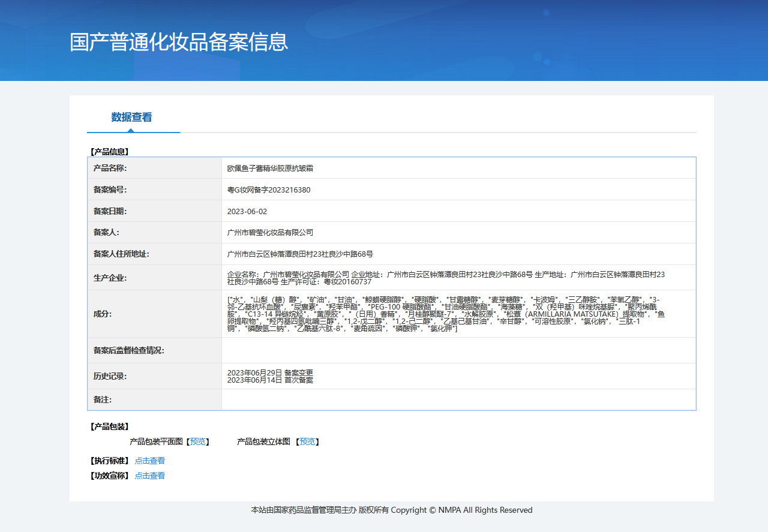768x532 pixels.
Task: Click the 【产品包装】 section heading
Action: click(x=110, y=426)
